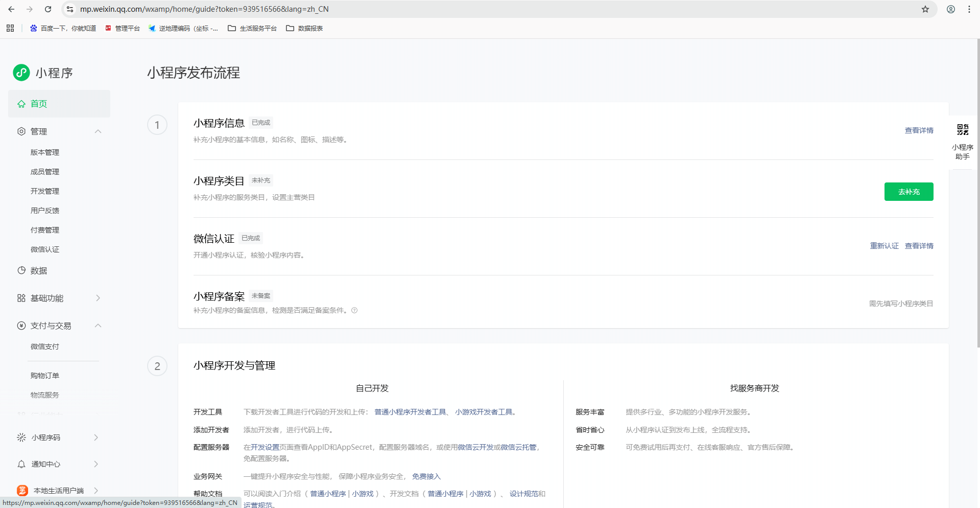Screen dimensions: 980x508
Task: Click the help icon beside 小程序备案 description
Action: 354,310
